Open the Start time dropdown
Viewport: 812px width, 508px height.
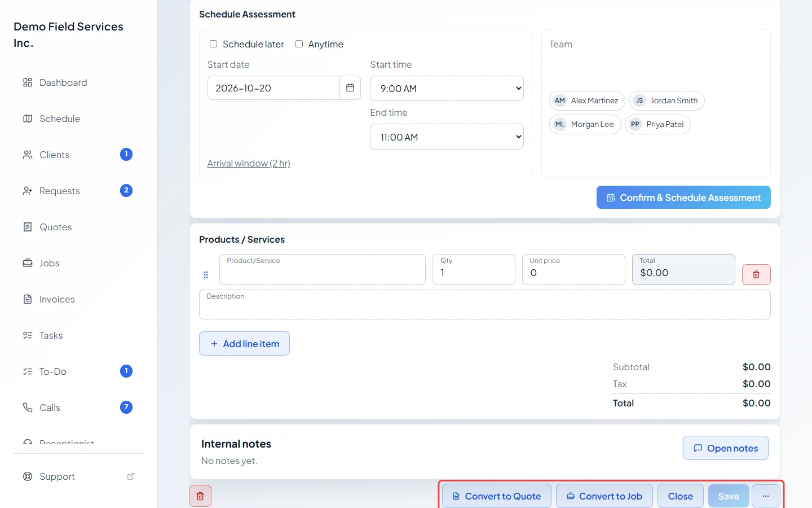(447, 89)
